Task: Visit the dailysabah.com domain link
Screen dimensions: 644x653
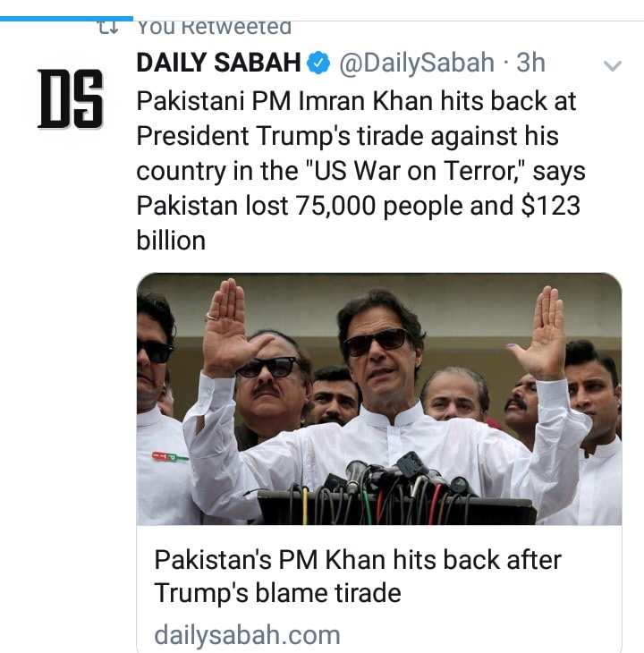Action: (x=247, y=635)
